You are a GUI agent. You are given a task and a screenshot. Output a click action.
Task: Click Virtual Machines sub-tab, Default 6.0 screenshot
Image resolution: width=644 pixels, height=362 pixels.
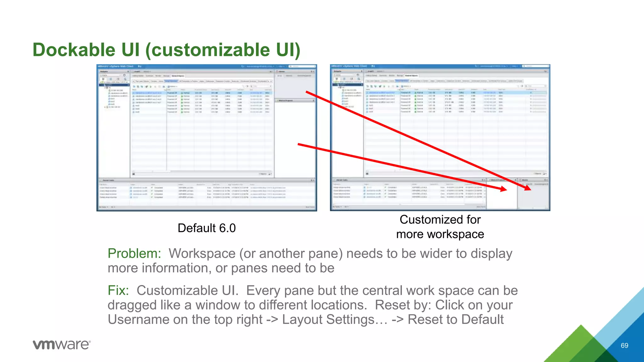click(x=171, y=81)
